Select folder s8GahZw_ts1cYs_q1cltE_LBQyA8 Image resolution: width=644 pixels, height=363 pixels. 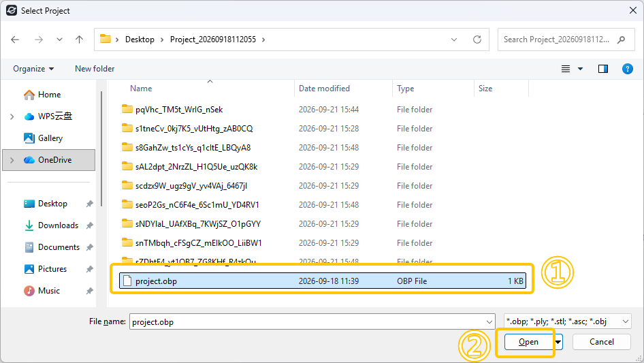pyautogui.click(x=193, y=148)
